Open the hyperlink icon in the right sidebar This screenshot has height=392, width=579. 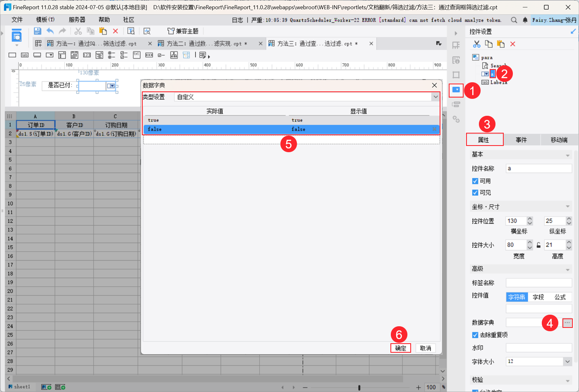pyautogui.click(x=456, y=119)
